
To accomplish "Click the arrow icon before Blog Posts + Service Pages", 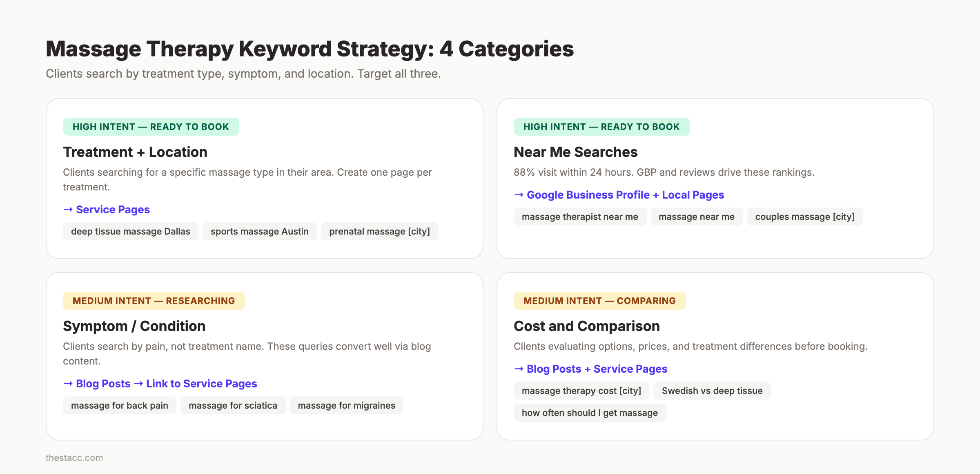I will pos(519,369).
